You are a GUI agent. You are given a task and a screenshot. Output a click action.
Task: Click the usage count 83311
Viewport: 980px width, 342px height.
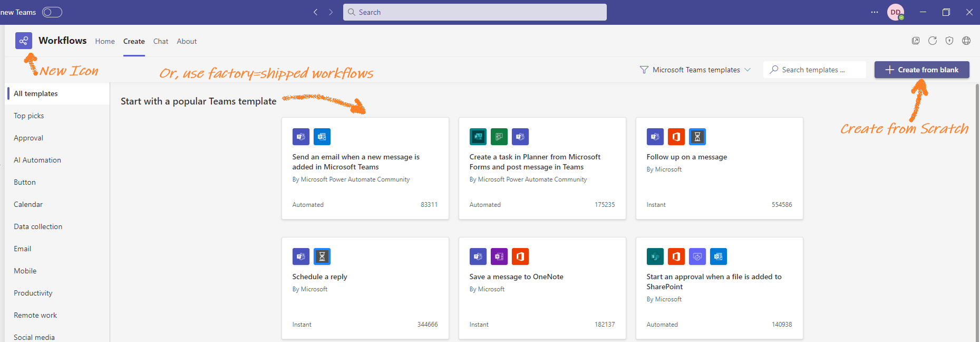429,205
